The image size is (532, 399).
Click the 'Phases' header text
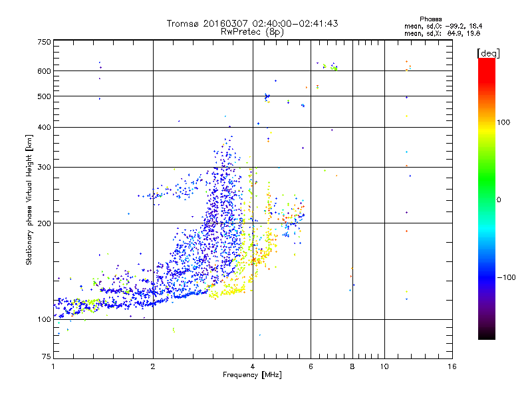[x=430, y=19]
